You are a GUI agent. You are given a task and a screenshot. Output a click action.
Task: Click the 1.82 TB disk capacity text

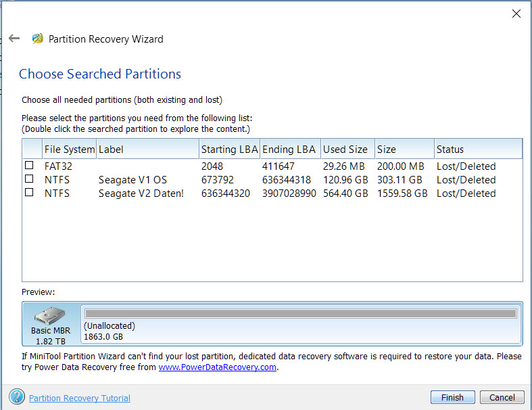click(x=51, y=341)
